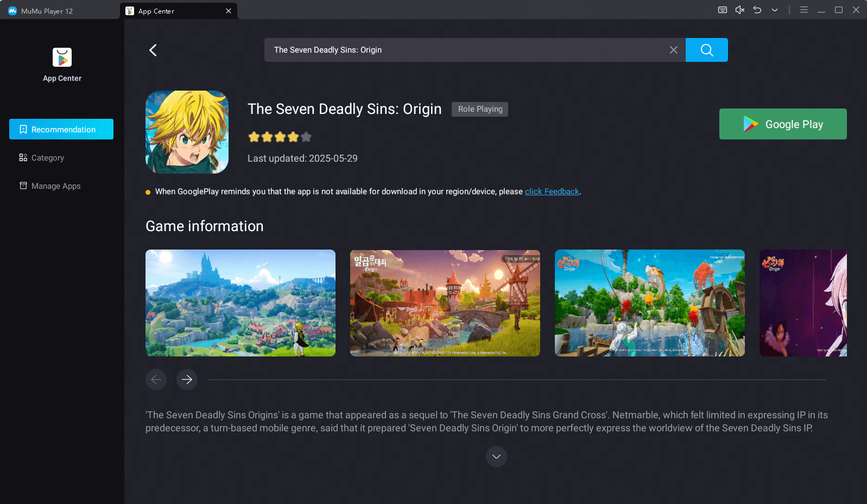Open keyboard settings icon in title bar
The width and height of the screenshot is (867, 504).
pos(722,10)
